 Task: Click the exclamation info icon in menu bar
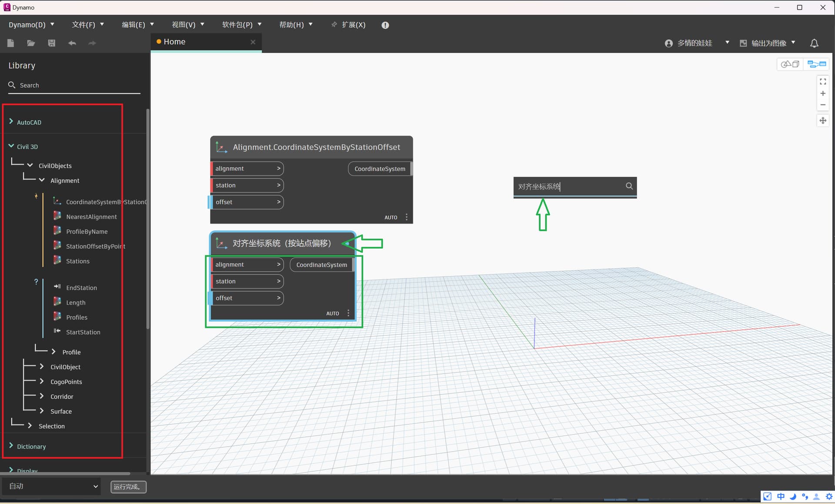pyautogui.click(x=385, y=25)
